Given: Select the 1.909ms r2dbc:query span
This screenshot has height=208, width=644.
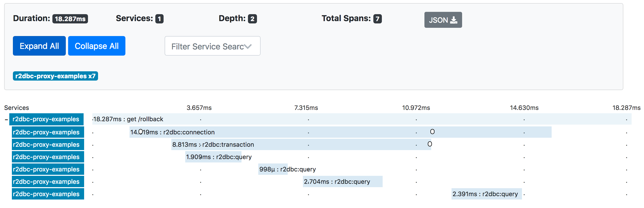Looking at the screenshot, I should tap(213, 157).
